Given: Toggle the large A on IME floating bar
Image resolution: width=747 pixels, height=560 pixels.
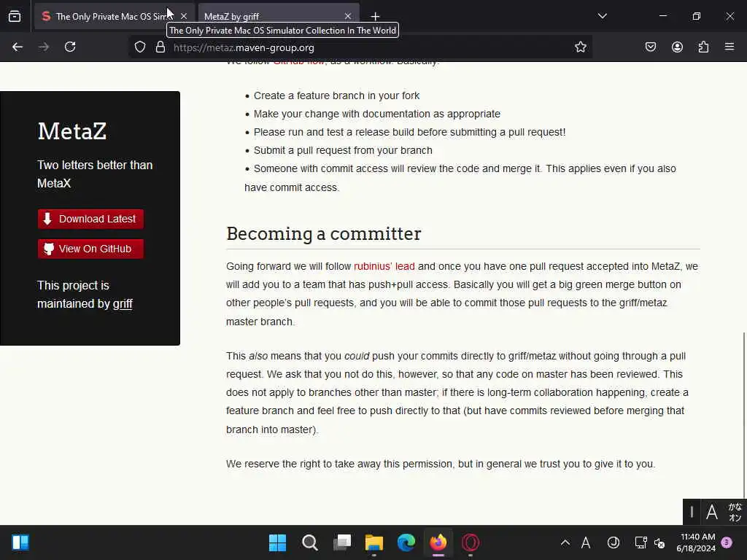Looking at the screenshot, I should (x=712, y=513).
